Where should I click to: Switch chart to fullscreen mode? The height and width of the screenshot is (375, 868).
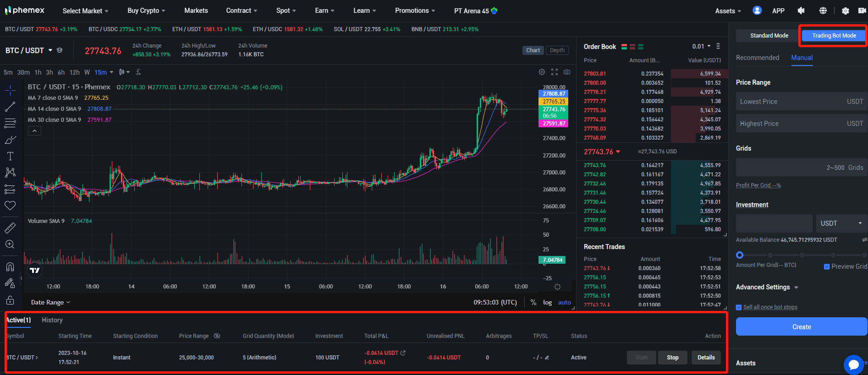[555, 72]
